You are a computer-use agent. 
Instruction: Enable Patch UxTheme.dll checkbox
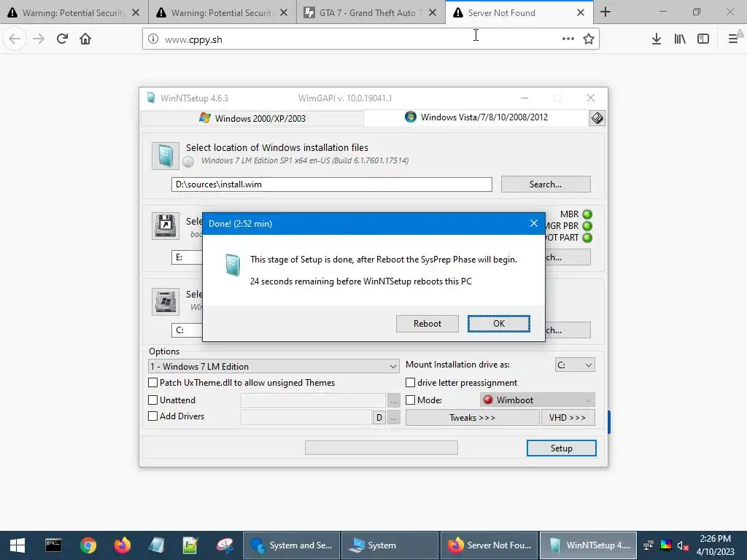point(153,382)
